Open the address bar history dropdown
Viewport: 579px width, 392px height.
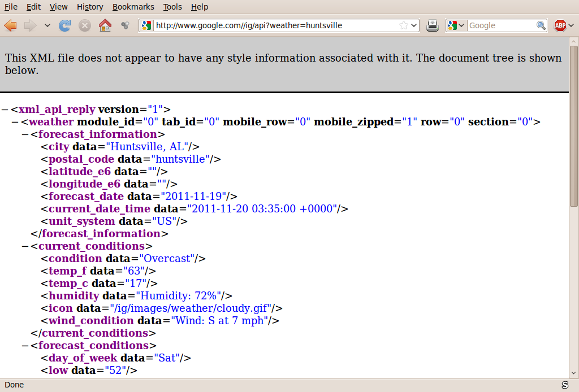(414, 25)
